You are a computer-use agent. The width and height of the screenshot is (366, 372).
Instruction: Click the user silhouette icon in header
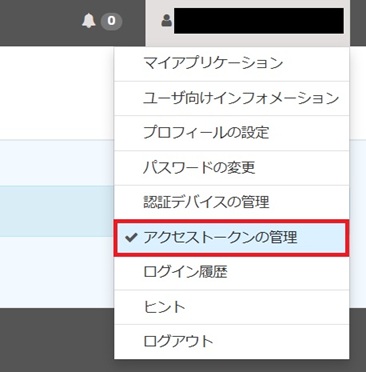tap(166, 21)
